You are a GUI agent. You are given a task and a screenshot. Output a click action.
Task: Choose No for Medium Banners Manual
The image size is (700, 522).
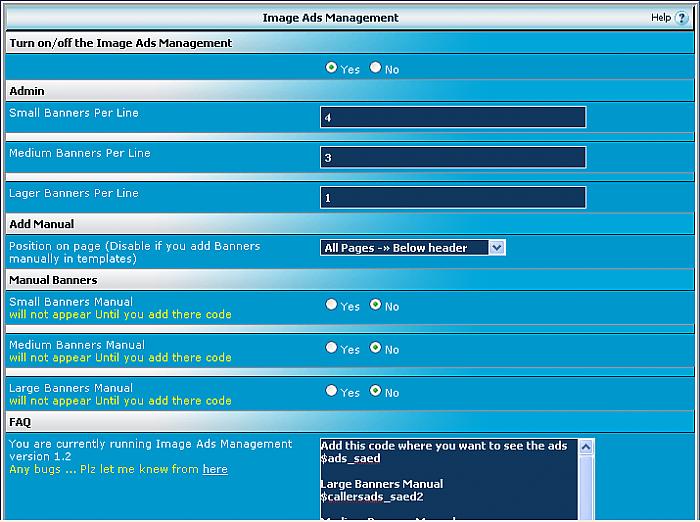point(376,348)
